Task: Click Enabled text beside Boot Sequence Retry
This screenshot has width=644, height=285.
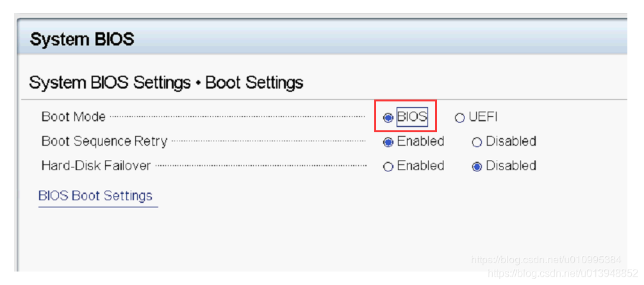Action: coord(420,141)
